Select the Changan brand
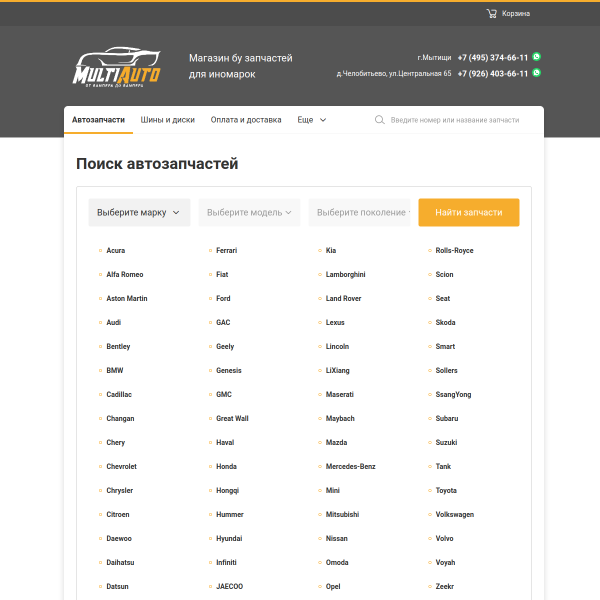Screen dimensions: 600x600 click(120, 419)
